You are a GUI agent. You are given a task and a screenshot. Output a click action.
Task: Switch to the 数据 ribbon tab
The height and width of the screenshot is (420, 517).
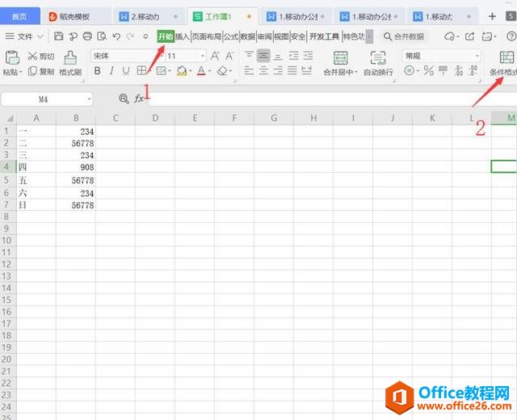click(248, 36)
